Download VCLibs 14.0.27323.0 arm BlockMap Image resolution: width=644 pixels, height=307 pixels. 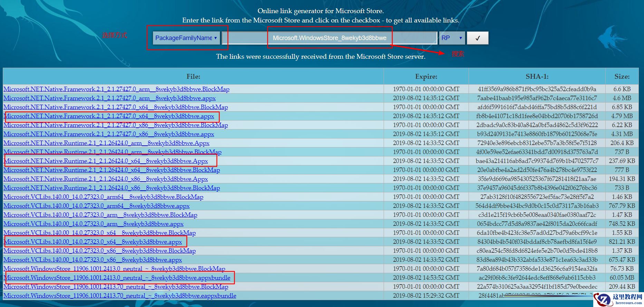click(x=100, y=215)
